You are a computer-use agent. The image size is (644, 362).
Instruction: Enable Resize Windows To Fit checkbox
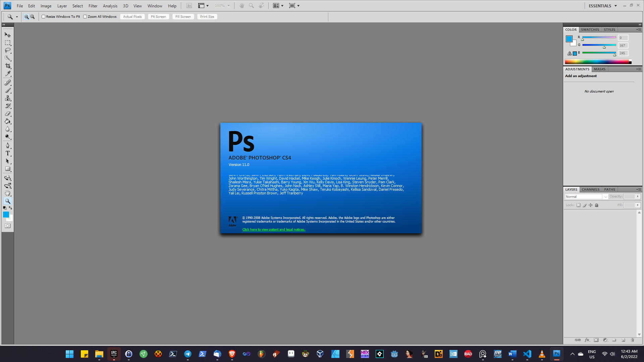click(43, 16)
